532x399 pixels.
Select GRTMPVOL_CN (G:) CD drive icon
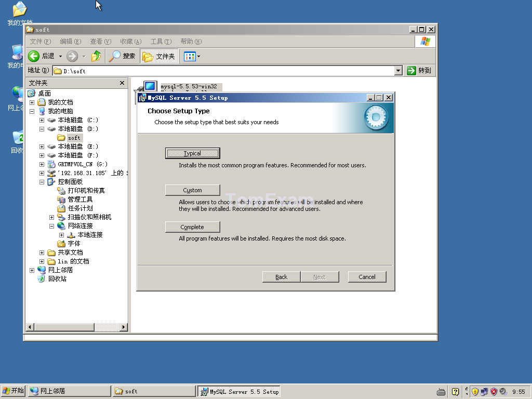coord(51,164)
